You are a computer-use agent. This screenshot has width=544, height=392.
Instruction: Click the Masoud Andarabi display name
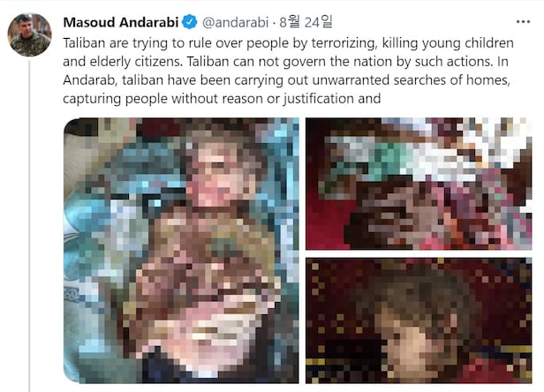click(121, 22)
